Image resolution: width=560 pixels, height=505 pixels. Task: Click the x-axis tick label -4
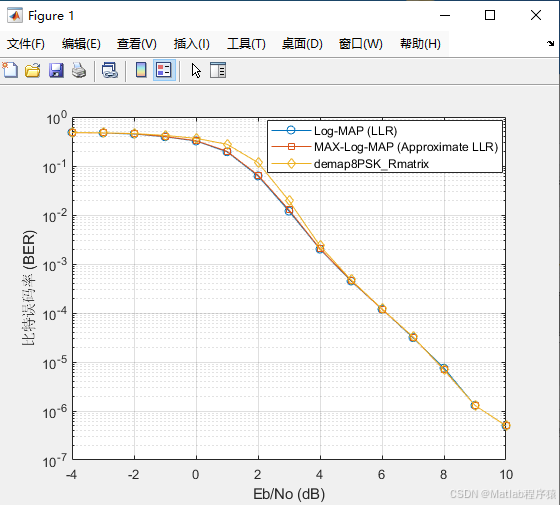click(x=71, y=475)
